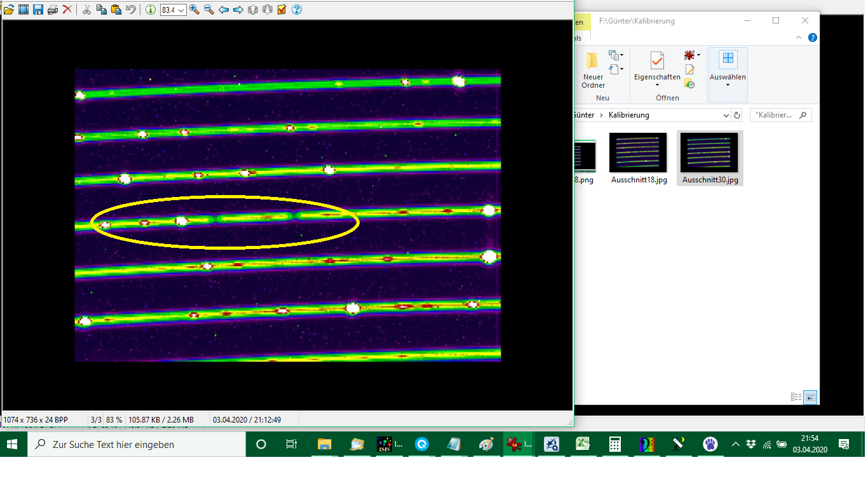Screen dimensions: 868x488
Task: Go to the next image with right arrow
Action: [x=238, y=10]
